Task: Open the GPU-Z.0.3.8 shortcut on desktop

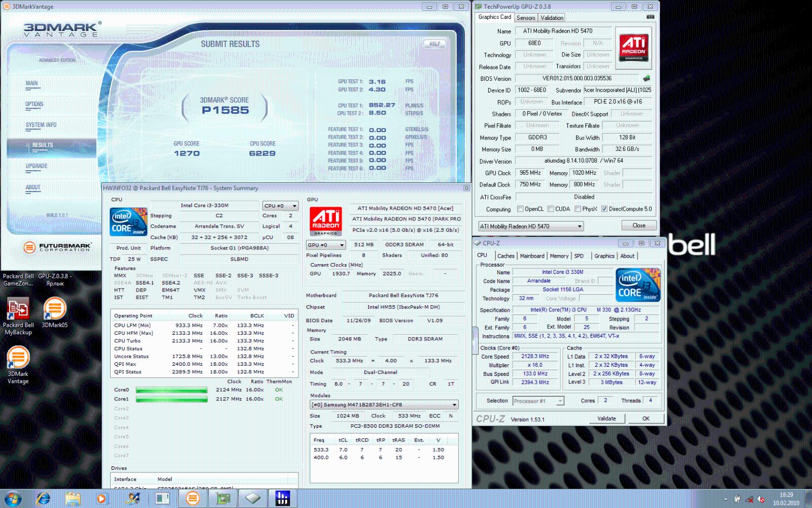Action: pos(55,280)
